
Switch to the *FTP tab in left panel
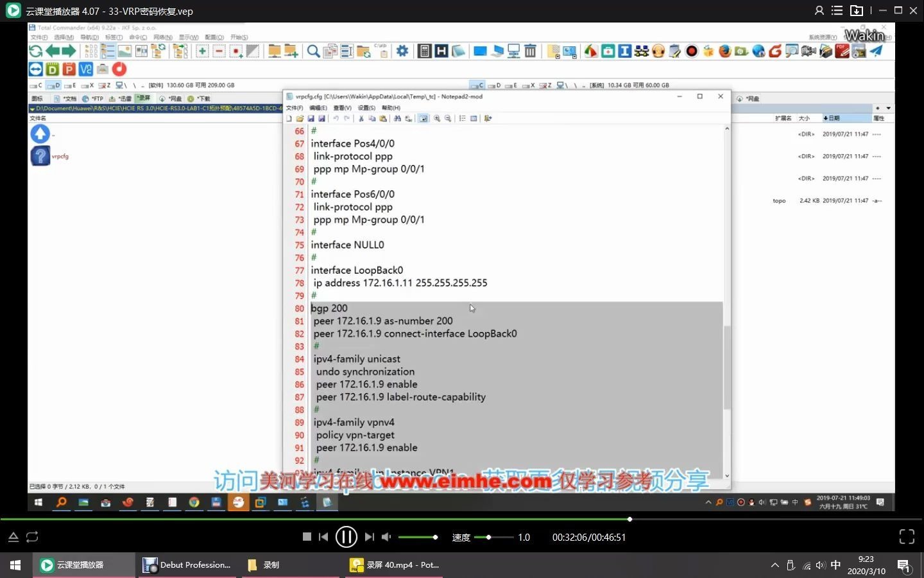click(93, 98)
